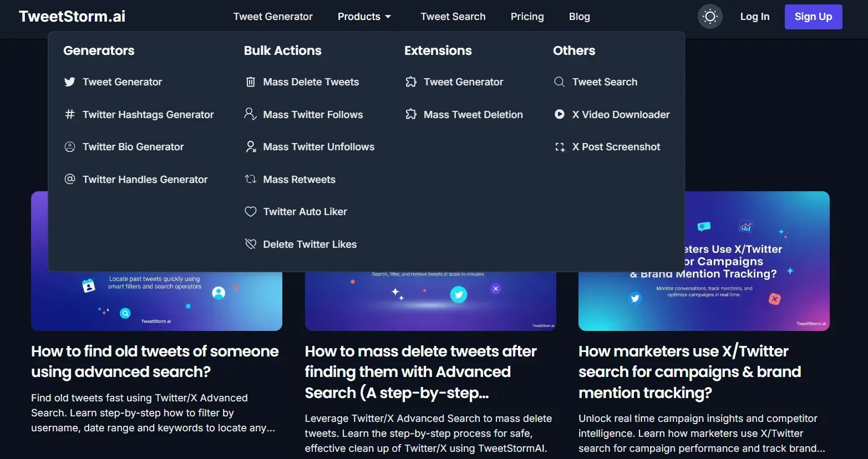Click the trash icon for Mass Delete Tweets
The width and height of the screenshot is (868, 459).
tap(251, 81)
